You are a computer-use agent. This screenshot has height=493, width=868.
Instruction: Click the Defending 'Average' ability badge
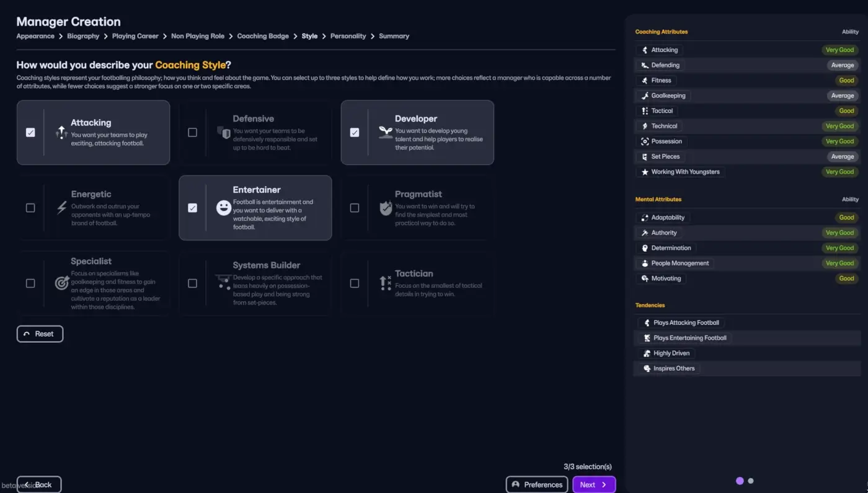[843, 65]
